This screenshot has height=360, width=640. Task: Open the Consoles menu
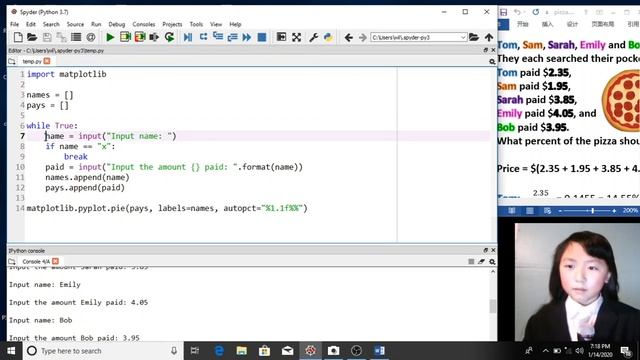point(144,24)
